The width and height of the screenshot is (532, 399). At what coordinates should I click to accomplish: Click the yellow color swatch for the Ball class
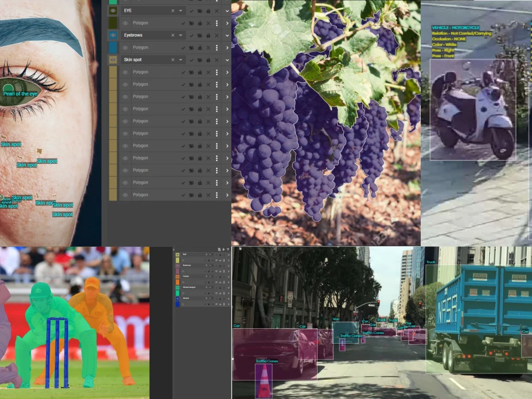point(177,254)
